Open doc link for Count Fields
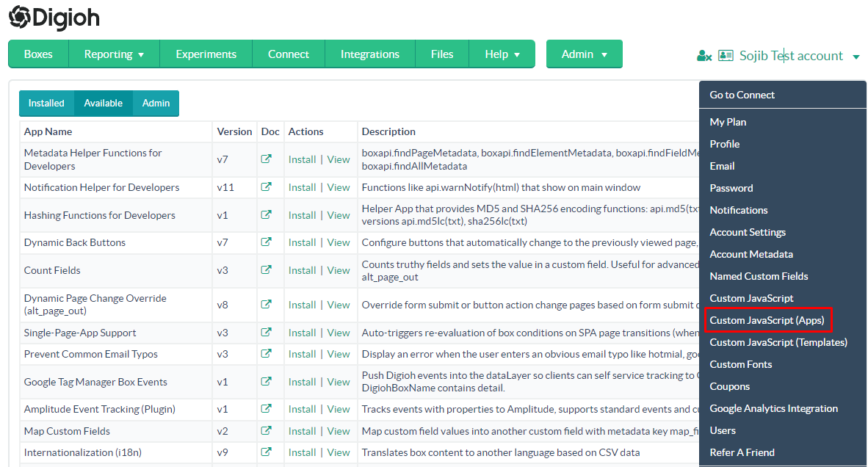Screen dimensions: 868x467 click(267, 269)
